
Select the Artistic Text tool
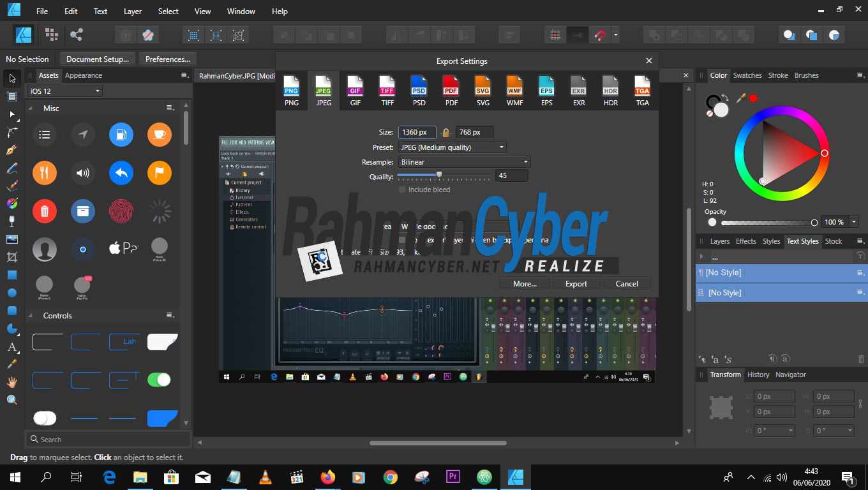[x=12, y=347]
